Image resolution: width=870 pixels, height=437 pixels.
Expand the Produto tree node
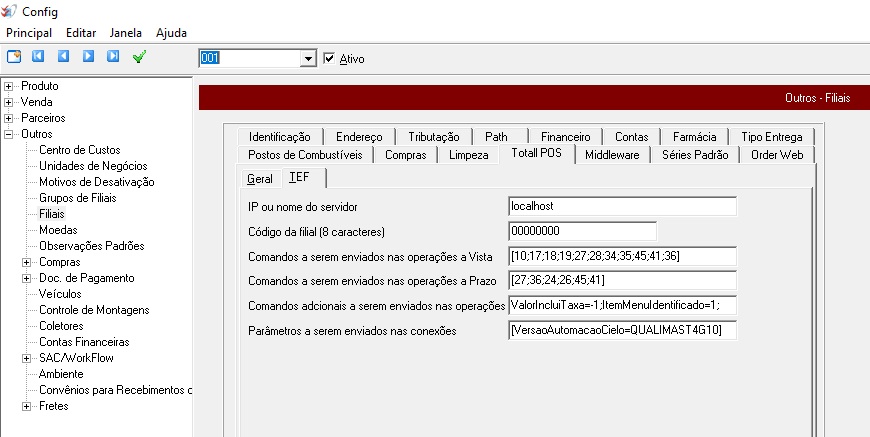pyautogui.click(x=8, y=87)
